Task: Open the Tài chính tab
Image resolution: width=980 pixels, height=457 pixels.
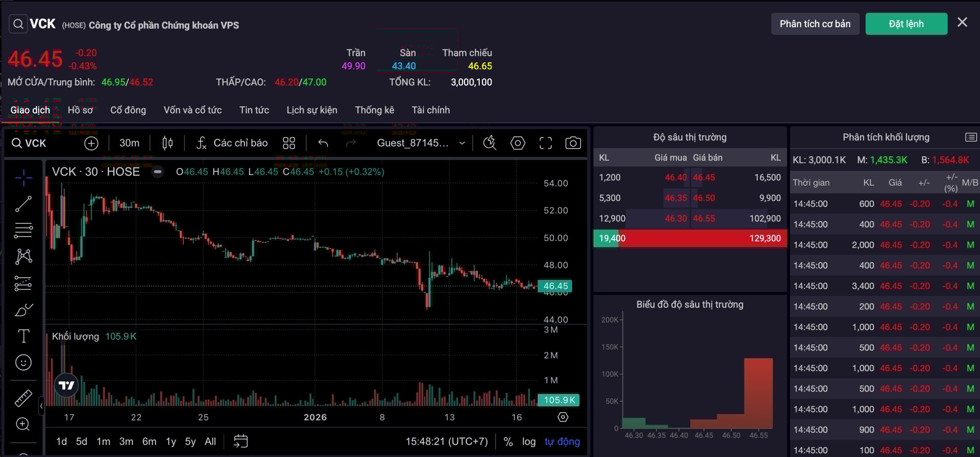Action: [x=431, y=110]
